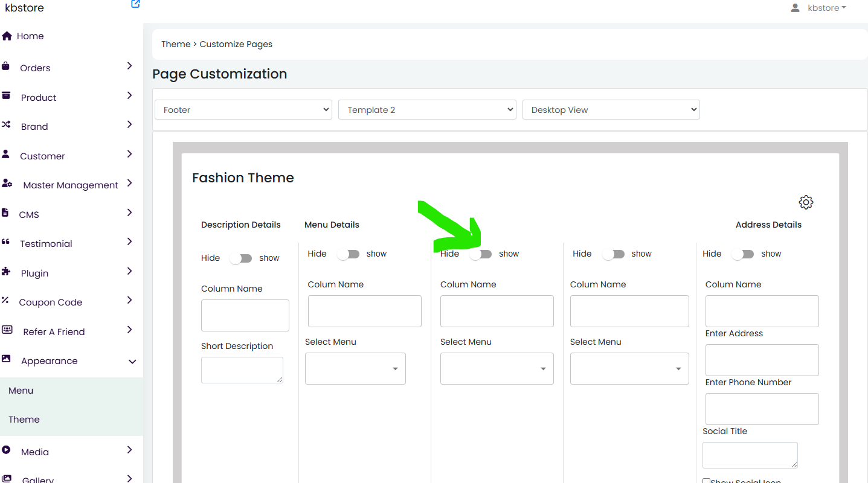Click the Media play icon
Viewport: 868px width, 483px height.
pyautogui.click(x=7, y=450)
